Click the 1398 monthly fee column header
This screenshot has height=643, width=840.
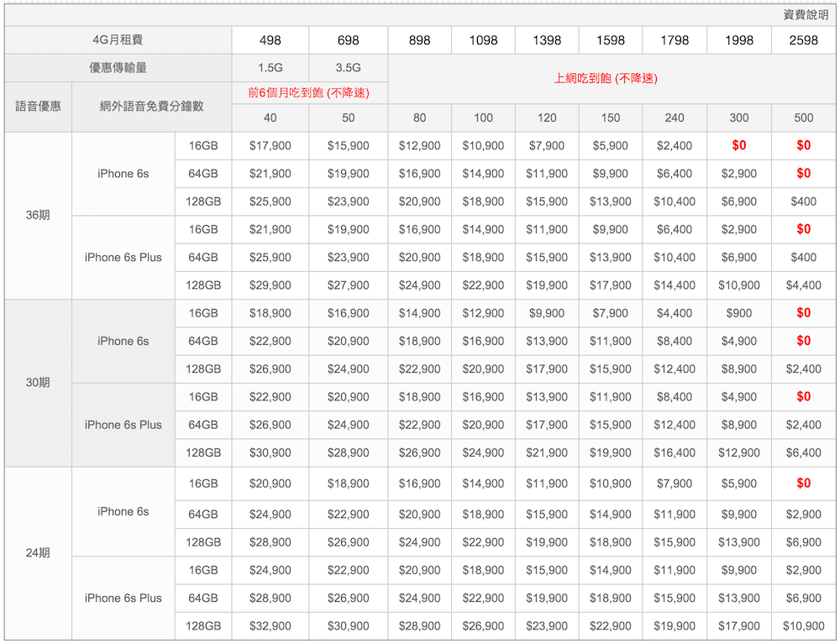(x=547, y=40)
